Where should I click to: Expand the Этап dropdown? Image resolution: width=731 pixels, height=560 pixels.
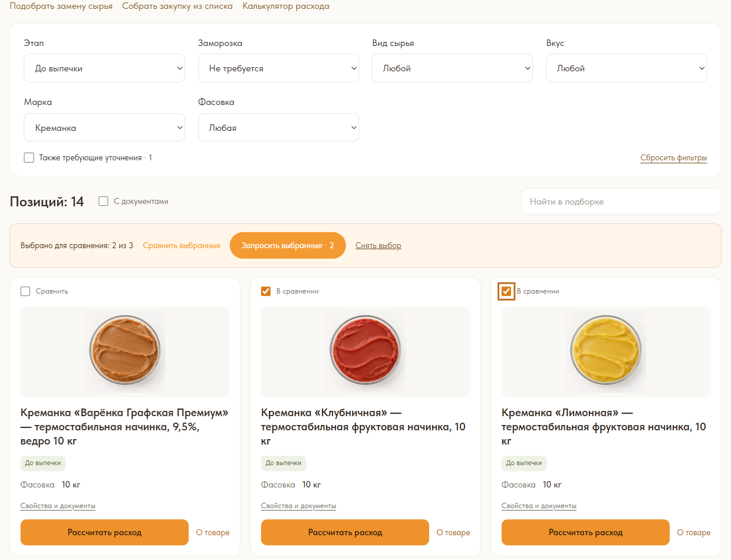click(x=104, y=68)
